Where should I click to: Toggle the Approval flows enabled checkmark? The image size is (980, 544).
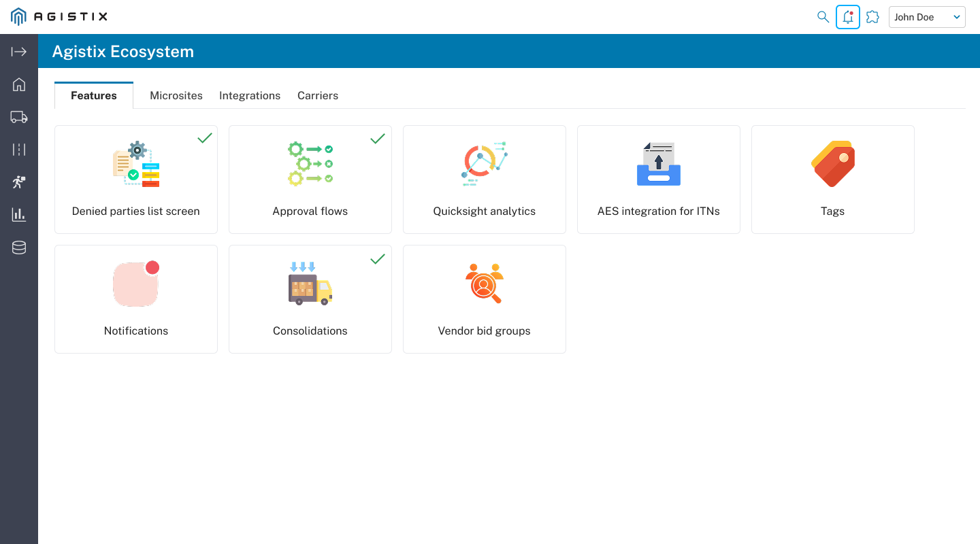coord(378,139)
